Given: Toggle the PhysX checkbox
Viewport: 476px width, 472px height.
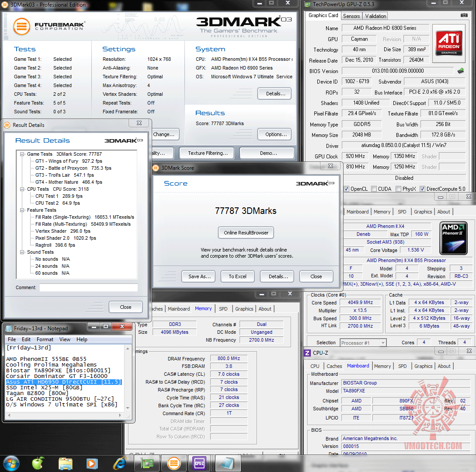Looking at the screenshot, I should [399, 189].
